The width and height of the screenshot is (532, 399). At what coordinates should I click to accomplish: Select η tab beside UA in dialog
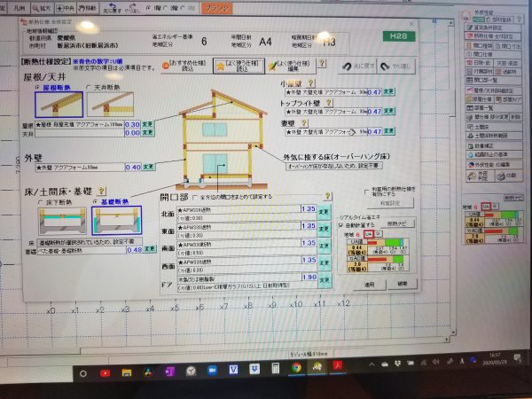point(378,234)
